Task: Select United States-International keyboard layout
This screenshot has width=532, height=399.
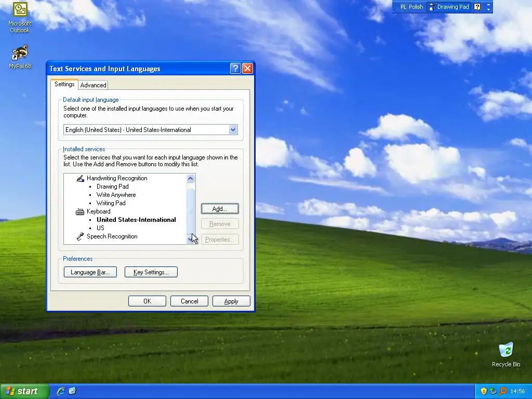Action: click(136, 220)
